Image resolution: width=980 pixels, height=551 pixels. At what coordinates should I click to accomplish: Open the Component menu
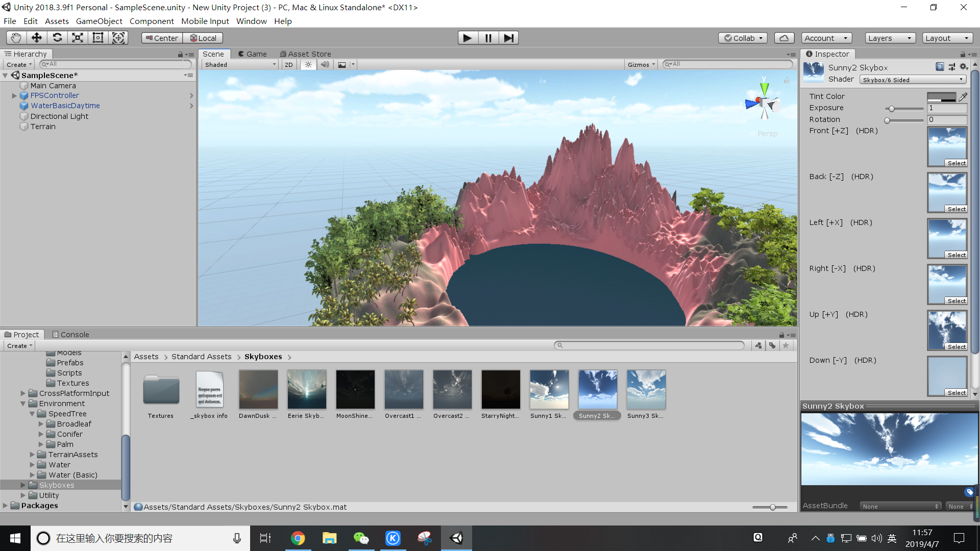(x=152, y=21)
